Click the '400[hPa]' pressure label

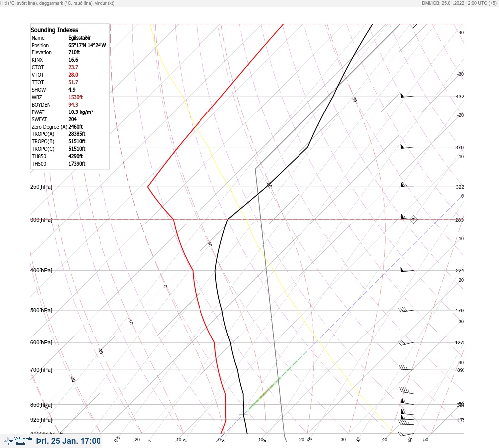41,271
